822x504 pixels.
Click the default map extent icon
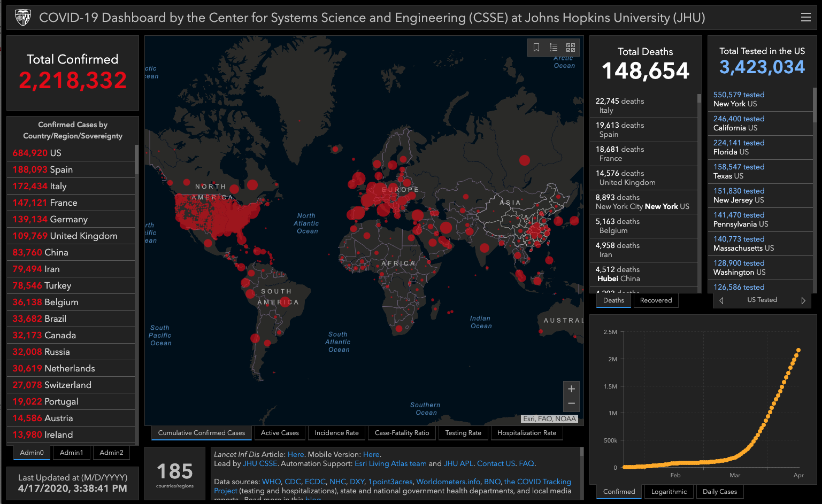(570, 47)
